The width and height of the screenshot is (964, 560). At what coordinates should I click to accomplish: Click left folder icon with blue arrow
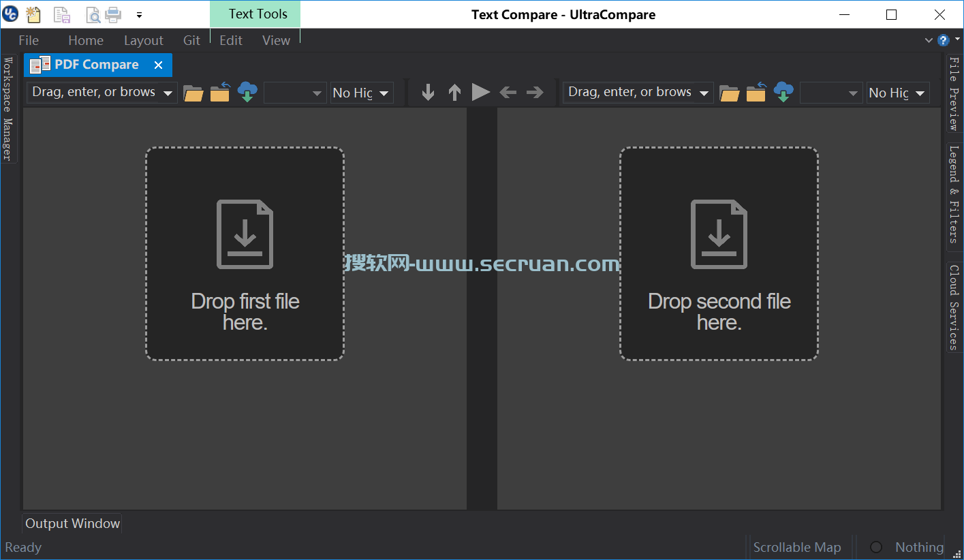pos(220,93)
